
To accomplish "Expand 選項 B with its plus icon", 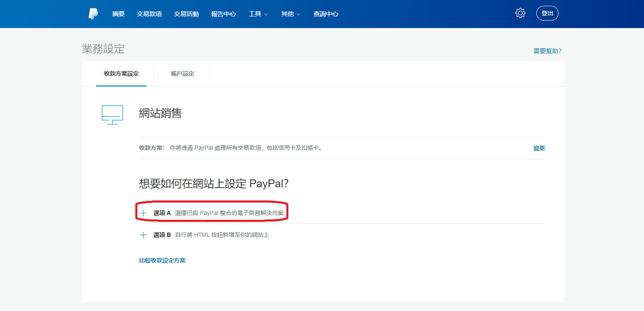I will (143, 235).
